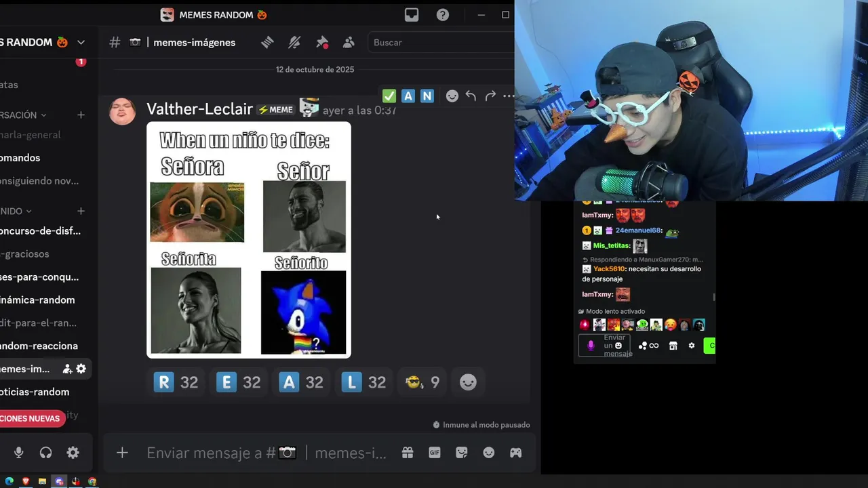The height and width of the screenshot is (488, 868).
Task: Reply to the Valther-Leclair message
Action: coord(471,96)
